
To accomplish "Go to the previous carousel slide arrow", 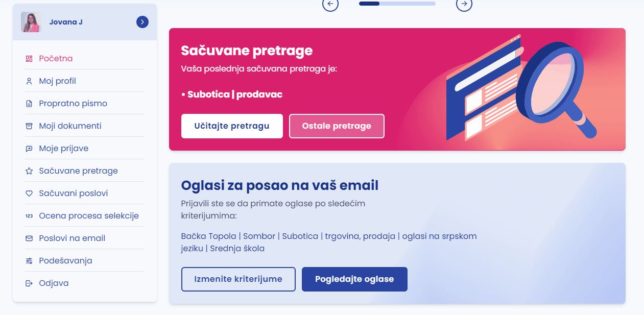I will 330,4.
